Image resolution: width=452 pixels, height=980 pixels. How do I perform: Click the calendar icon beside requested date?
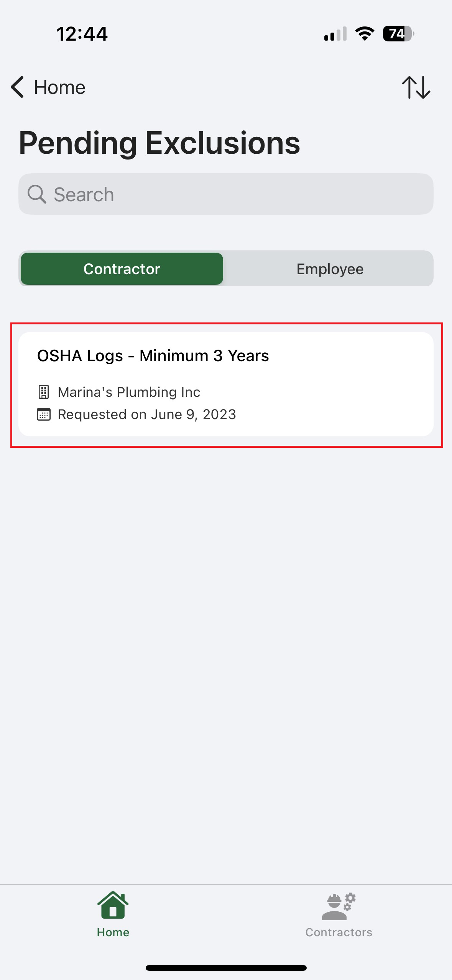click(x=44, y=414)
